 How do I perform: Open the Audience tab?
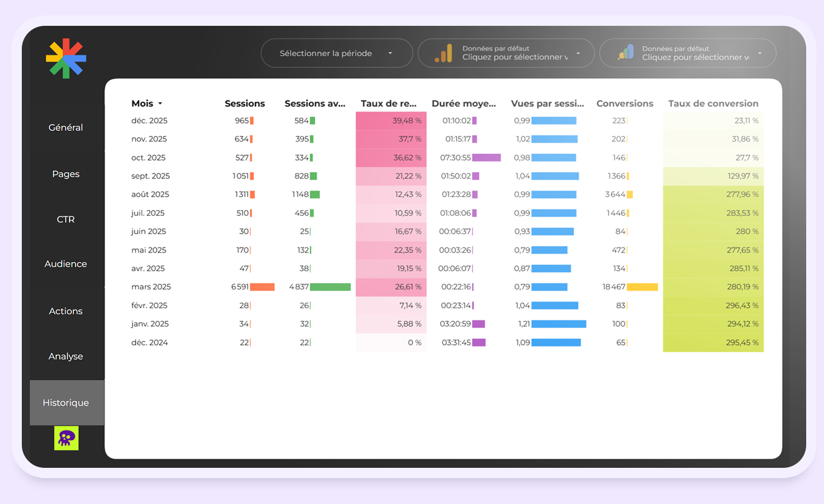65,264
